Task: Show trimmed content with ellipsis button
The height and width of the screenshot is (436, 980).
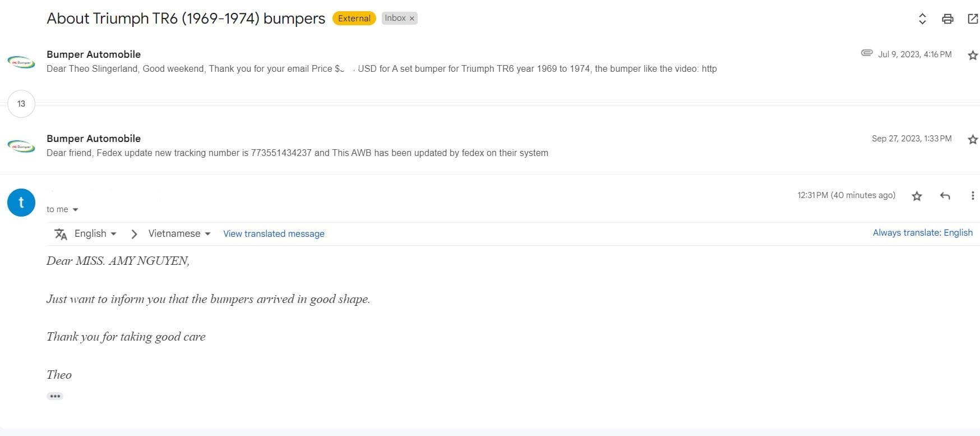Action: [55, 396]
